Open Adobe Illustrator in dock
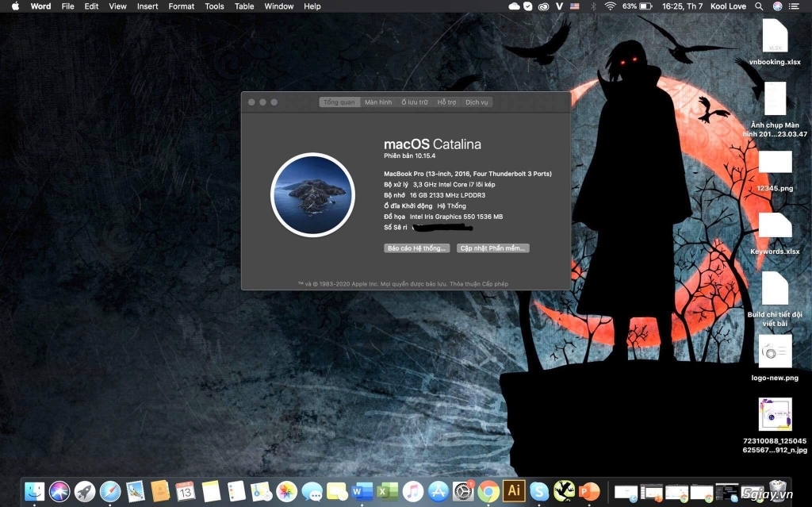The image size is (812, 507). coord(514,490)
